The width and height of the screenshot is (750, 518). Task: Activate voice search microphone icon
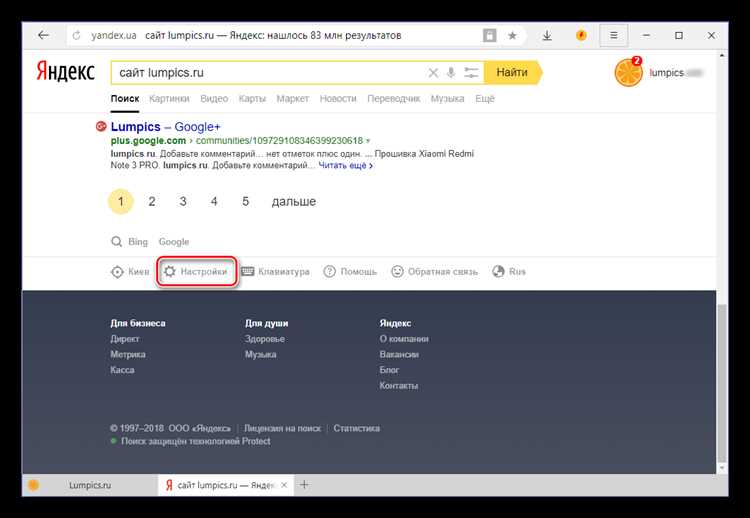tap(451, 73)
